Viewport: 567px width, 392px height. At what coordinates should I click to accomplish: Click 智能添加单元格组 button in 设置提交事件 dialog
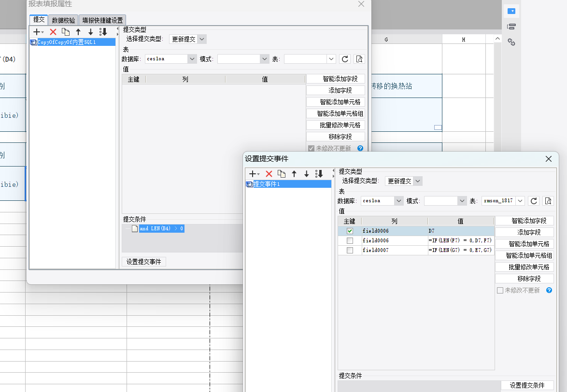click(524, 255)
